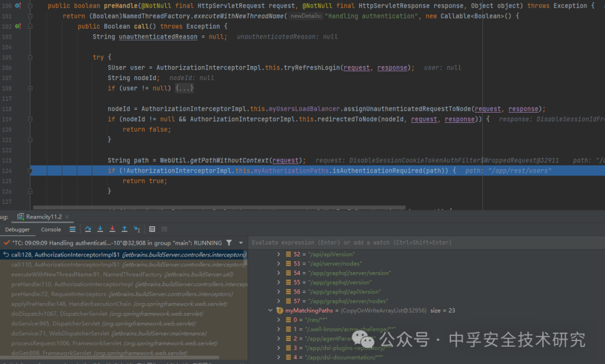Image resolution: width=605 pixels, height=364 pixels.
Task: Select frame applyPreHandle:148, HandlerExecutionChain
Action: (x=123, y=304)
